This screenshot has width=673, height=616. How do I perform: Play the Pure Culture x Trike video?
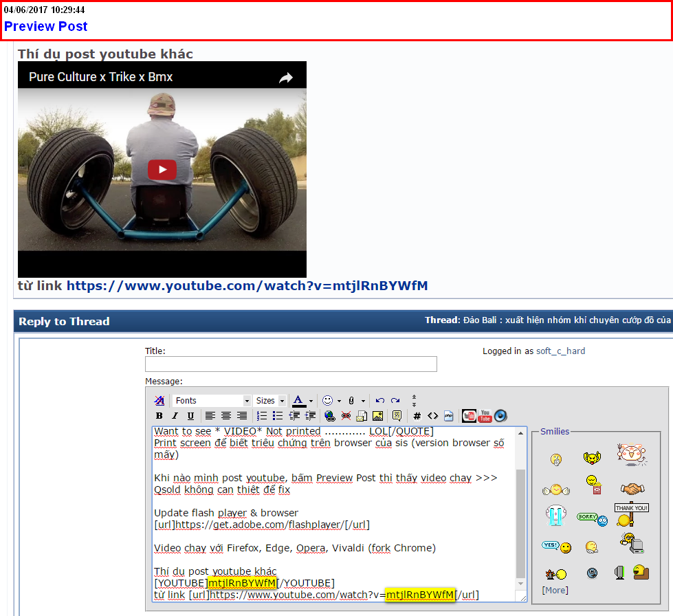(x=162, y=169)
